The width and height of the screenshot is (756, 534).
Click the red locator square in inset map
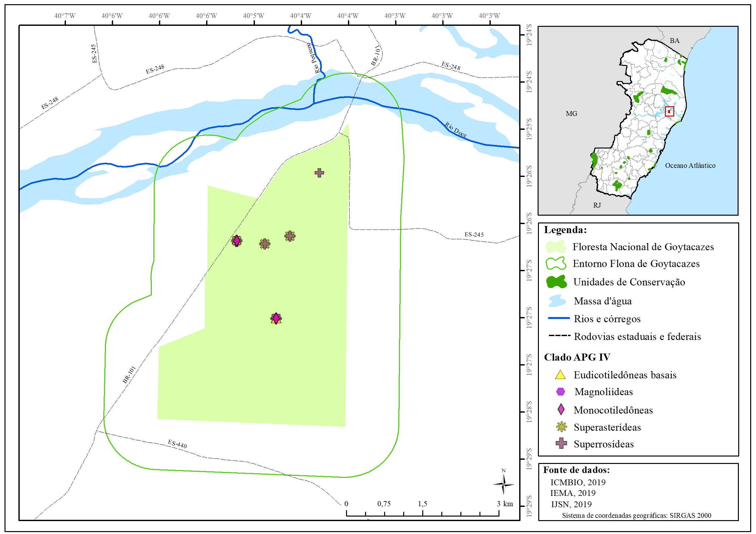click(x=669, y=111)
